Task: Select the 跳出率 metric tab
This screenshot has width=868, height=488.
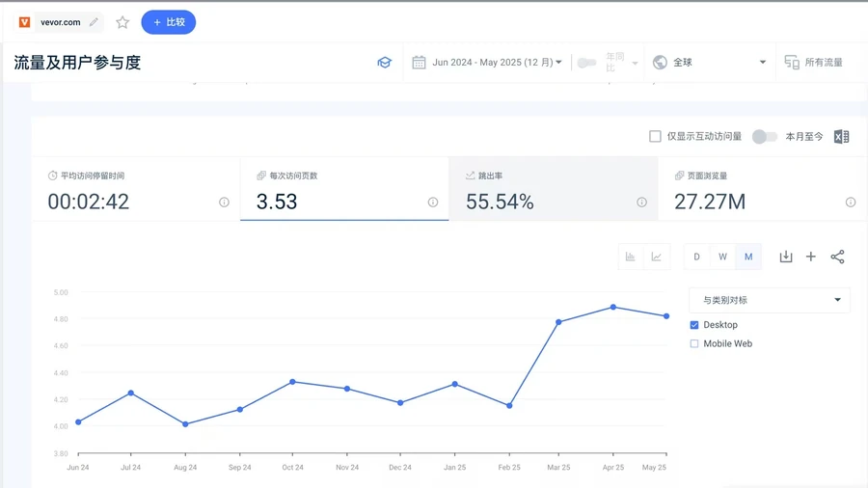Action: 553,189
